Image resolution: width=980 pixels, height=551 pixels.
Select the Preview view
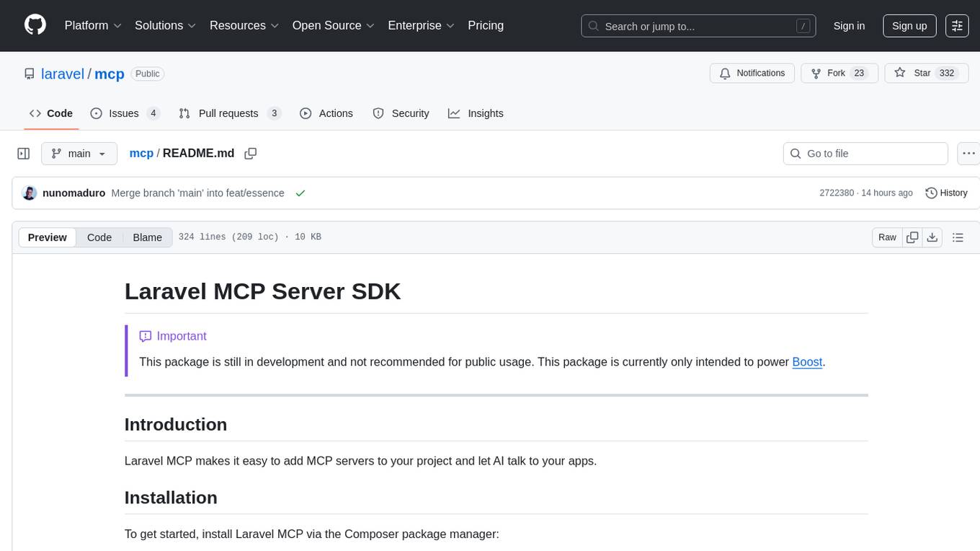[48, 237]
